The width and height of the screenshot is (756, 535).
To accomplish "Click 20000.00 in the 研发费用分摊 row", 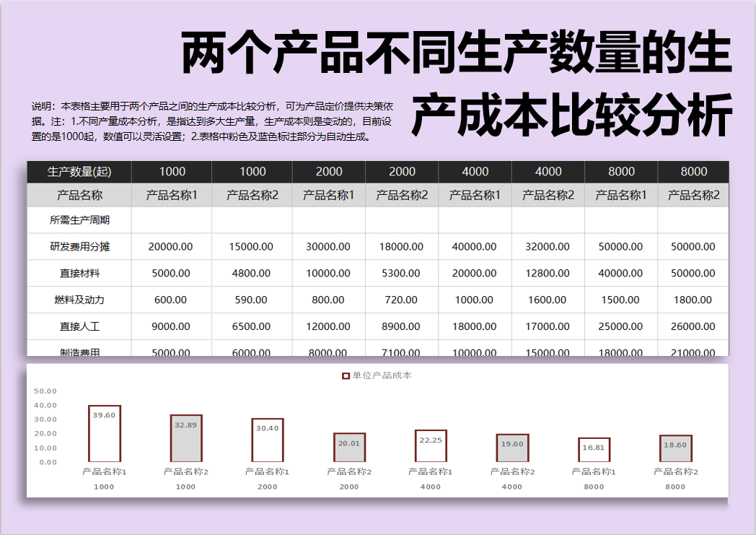I will point(171,246).
